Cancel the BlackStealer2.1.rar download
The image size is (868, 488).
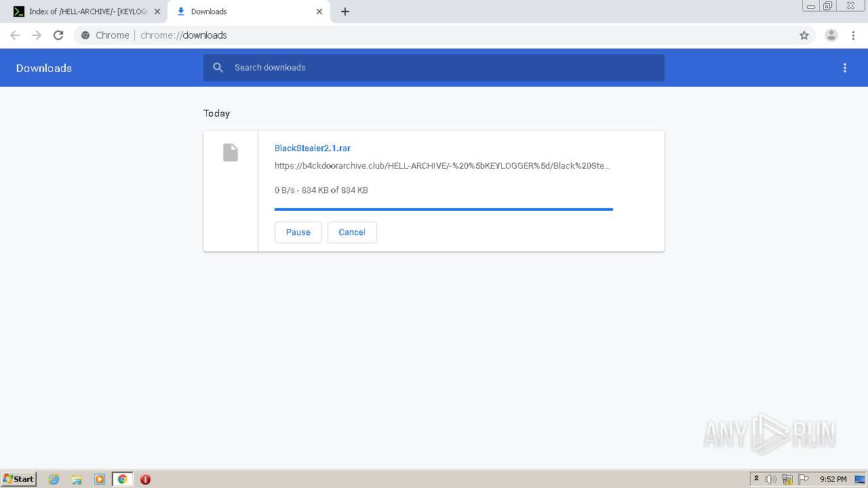(352, 232)
